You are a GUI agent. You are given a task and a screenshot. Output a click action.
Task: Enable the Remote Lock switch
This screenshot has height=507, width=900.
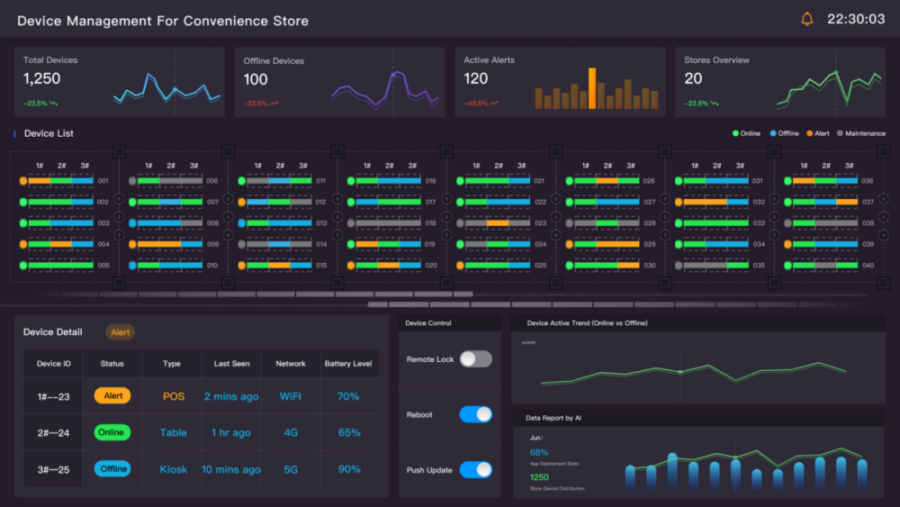[x=475, y=359]
